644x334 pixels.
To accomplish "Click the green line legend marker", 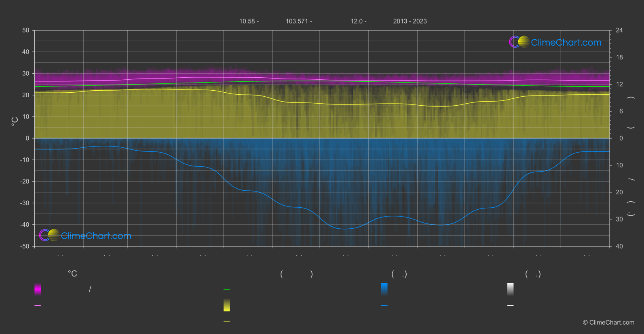I will pos(227,290).
